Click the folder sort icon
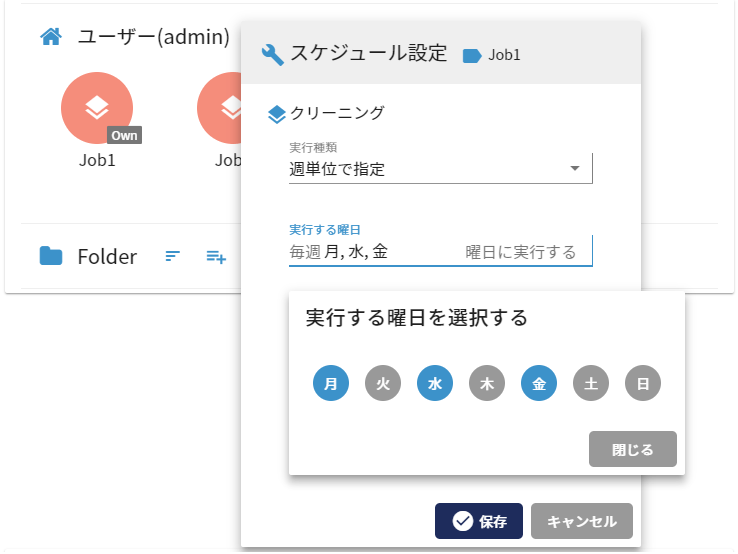 [x=173, y=257]
